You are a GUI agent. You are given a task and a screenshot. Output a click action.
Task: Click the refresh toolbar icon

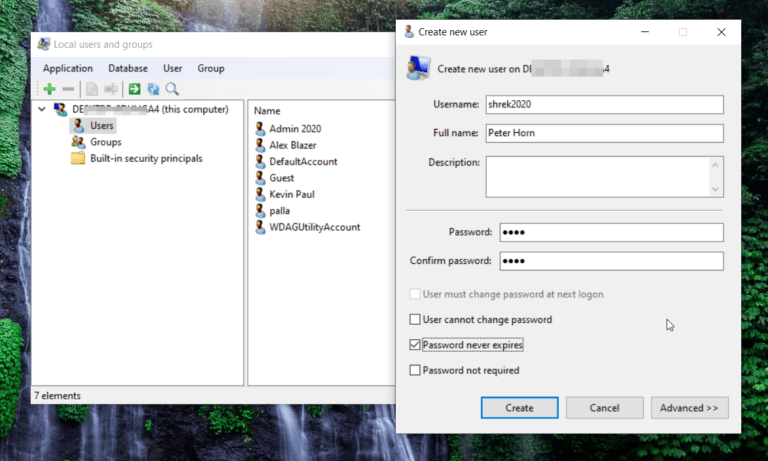pos(153,89)
